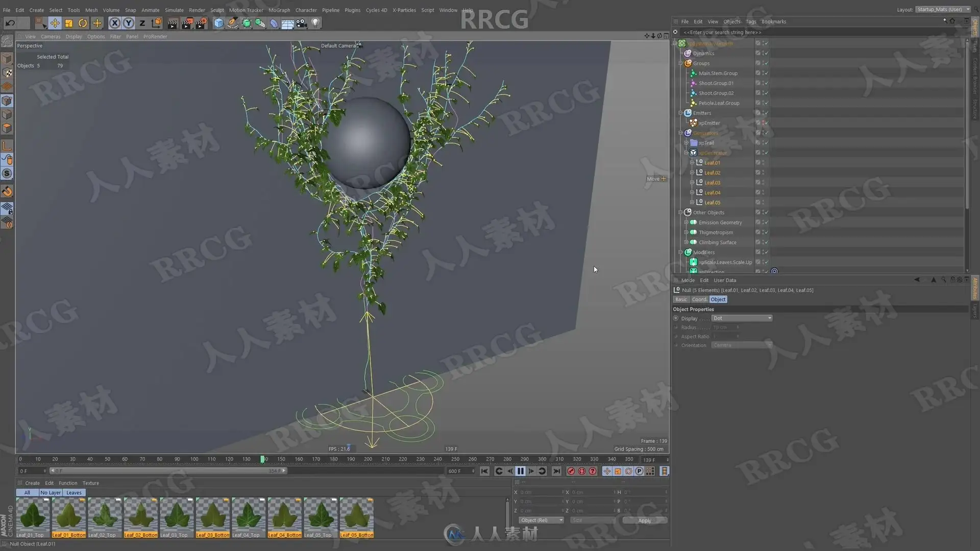This screenshot has width=980, height=551.
Task: Toggle X axis lock
Action: 115,23
